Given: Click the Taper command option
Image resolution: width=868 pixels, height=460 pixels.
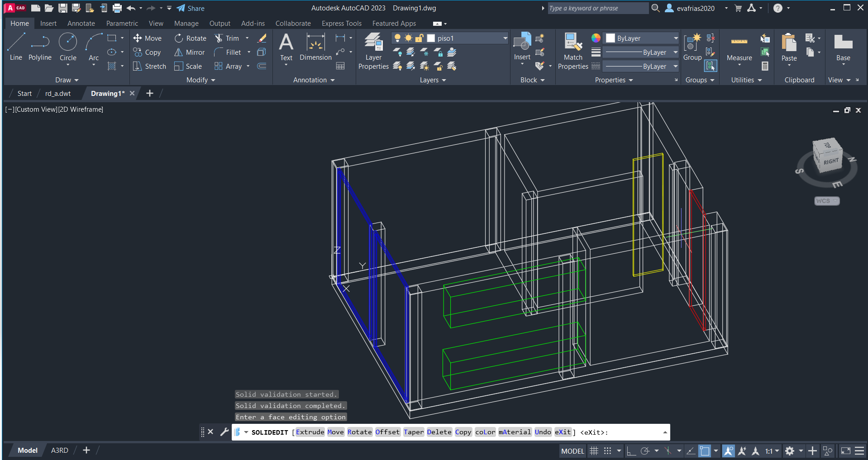Looking at the screenshot, I should tap(414, 432).
